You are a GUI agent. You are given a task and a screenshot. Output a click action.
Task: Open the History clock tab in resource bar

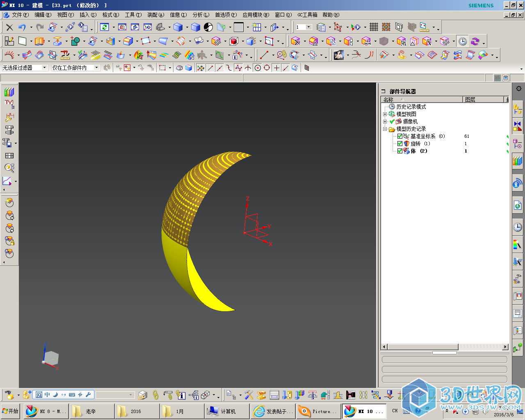click(x=518, y=227)
